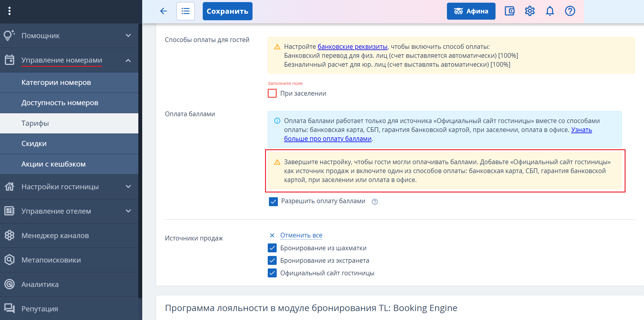The height and width of the screenshot is (320, 644).
Task: Open Доступность номеров menu item
Action: pyautogui.click(x=69, y=103)
